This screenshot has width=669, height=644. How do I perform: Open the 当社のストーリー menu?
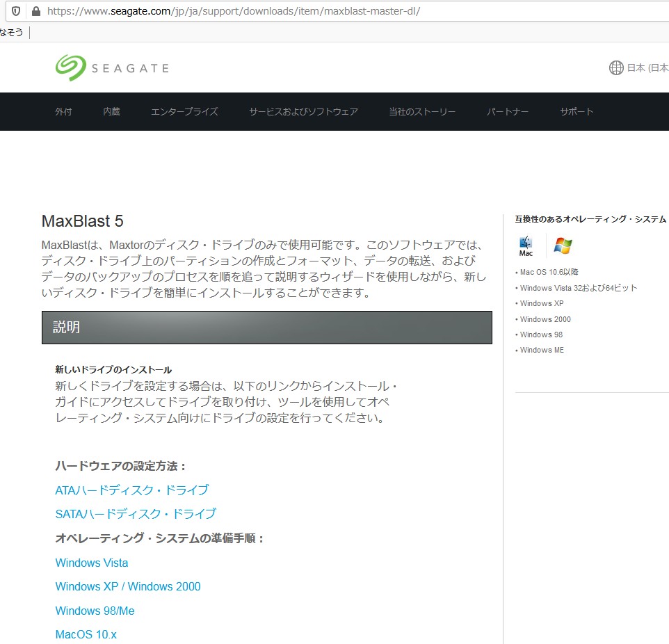(422, 111)
